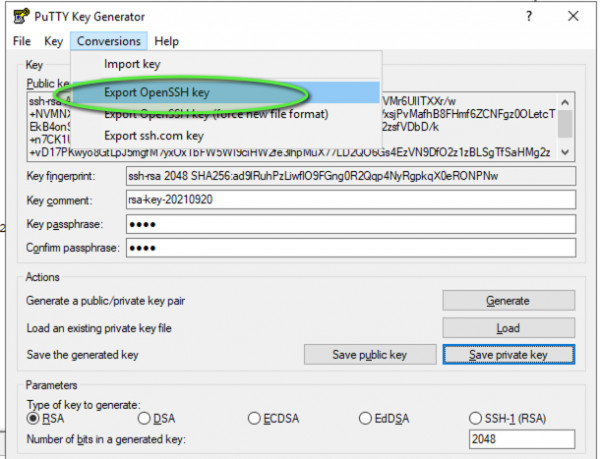Click the 'Confirm passphrase:' label
This screenshot has height=459, width=600.
click(73, 248)
